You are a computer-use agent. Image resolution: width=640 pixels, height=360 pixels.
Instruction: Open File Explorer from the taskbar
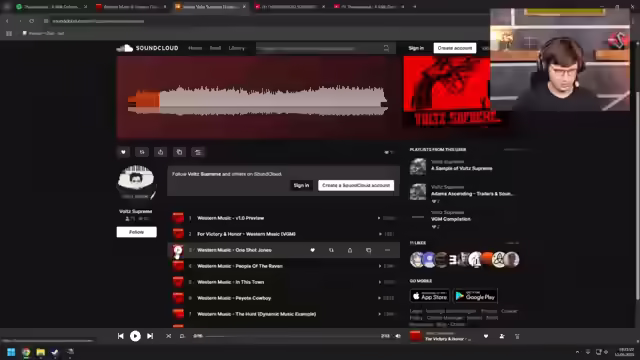pos(40,352)
